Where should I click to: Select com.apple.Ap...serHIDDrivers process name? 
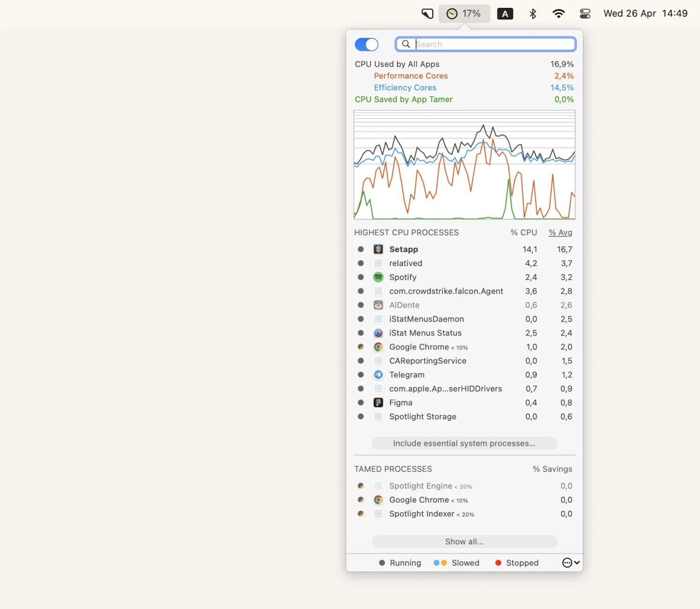click(x=446, y=389)
